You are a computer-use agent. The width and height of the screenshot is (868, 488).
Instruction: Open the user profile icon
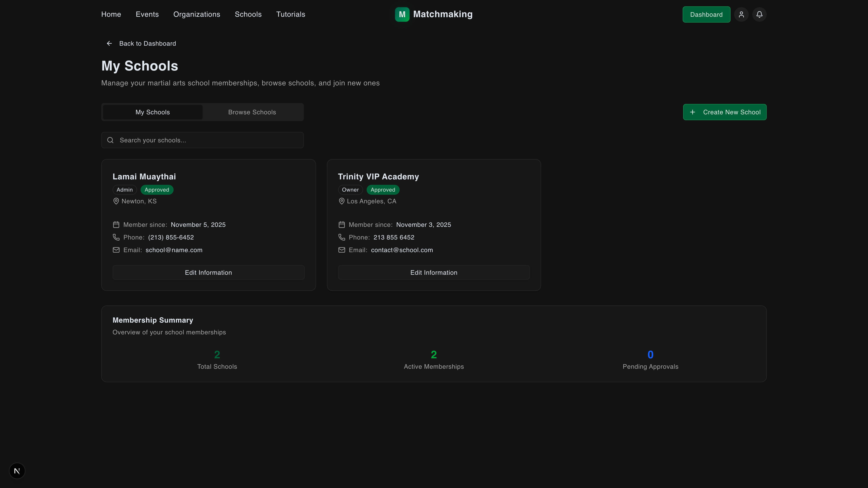(741, 14)
